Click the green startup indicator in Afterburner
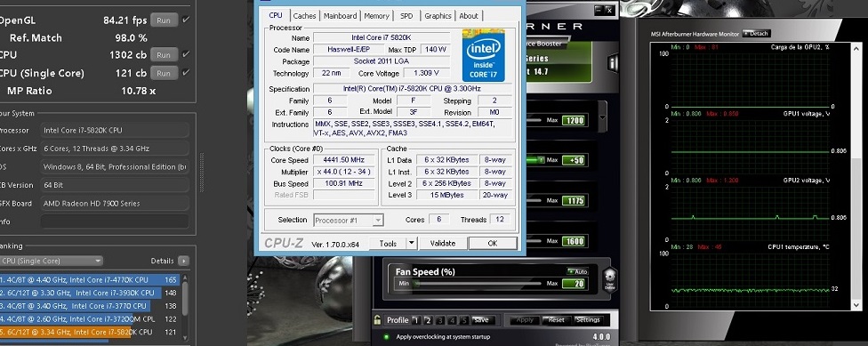Image resolution: width=868 pixels, height=346 pixels. pyautogui.click(x=386, y=336)
